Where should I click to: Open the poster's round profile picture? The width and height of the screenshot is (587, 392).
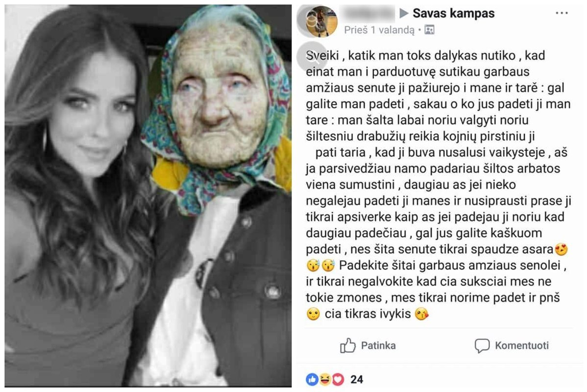coord(321,22)
